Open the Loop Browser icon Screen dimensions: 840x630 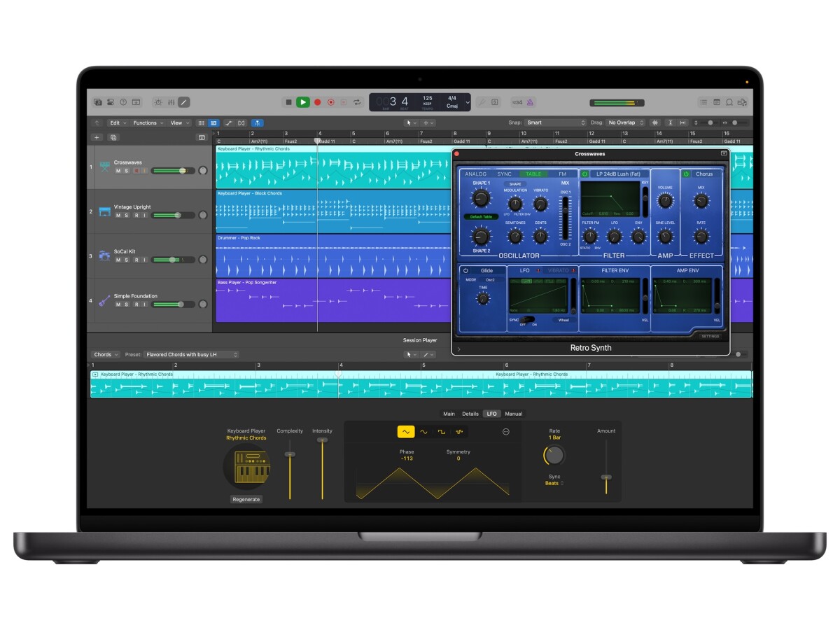[729, 102]
